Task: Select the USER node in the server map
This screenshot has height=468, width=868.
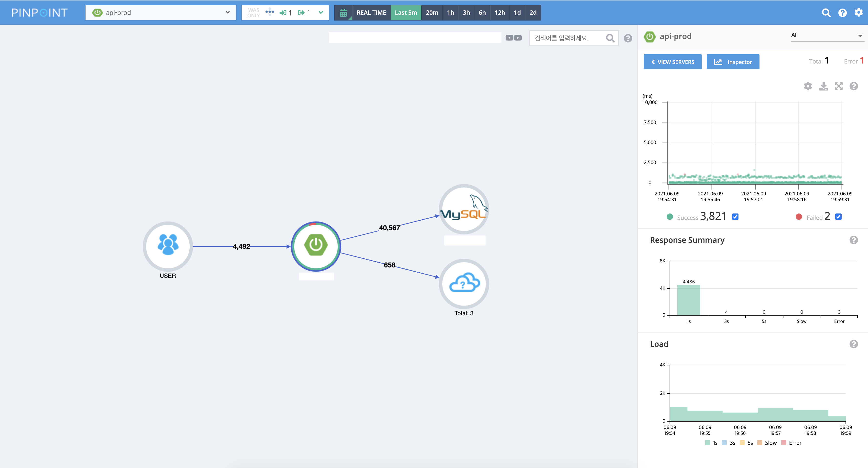Action: coord(168,246)
